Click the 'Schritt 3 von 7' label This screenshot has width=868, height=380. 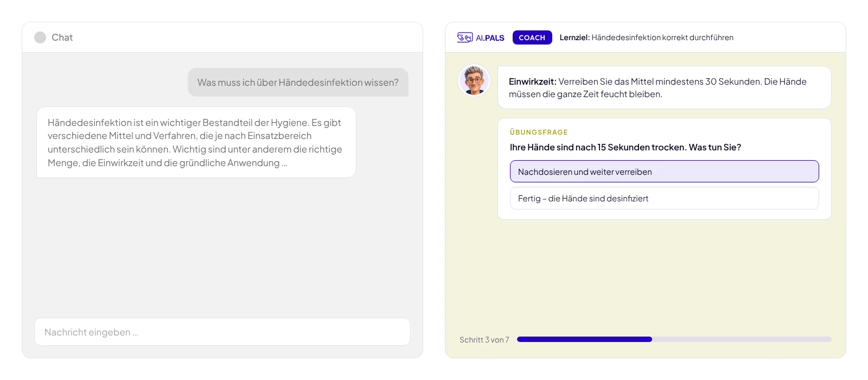point(484,340)
